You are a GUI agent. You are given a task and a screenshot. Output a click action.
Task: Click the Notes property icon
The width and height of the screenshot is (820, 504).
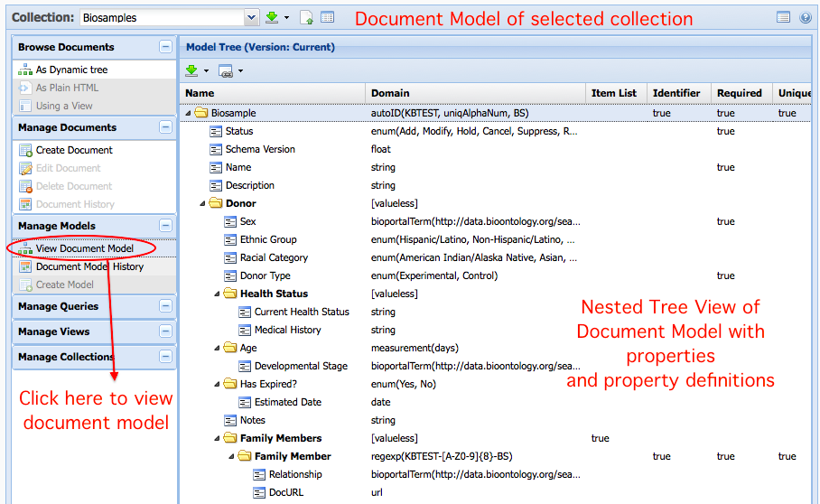click(x=230, y=420)
